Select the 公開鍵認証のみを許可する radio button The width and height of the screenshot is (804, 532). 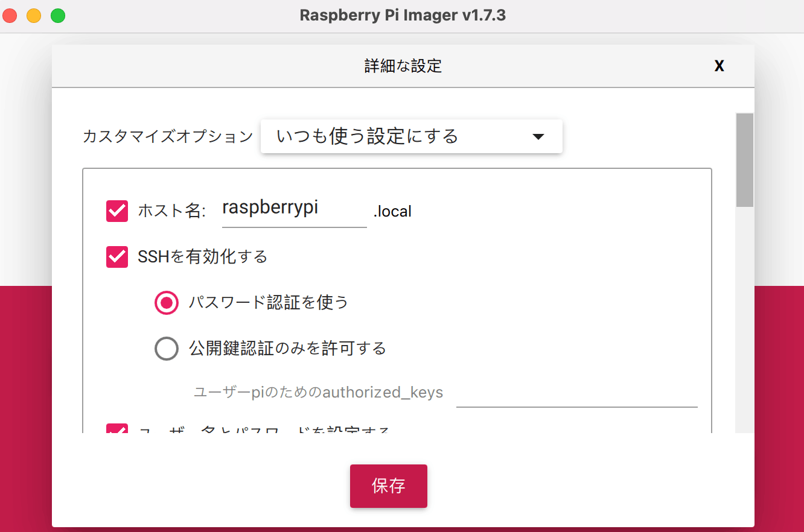coord(167,348)
